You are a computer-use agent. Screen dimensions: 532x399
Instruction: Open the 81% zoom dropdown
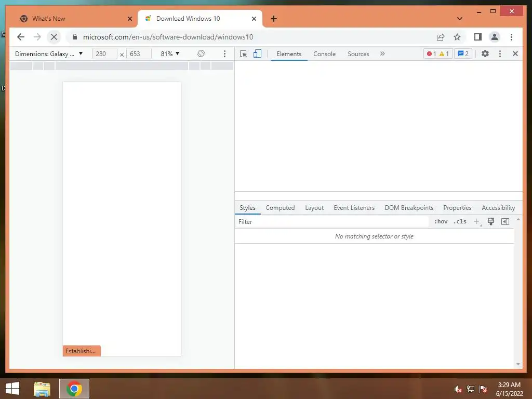click(170, 54)
